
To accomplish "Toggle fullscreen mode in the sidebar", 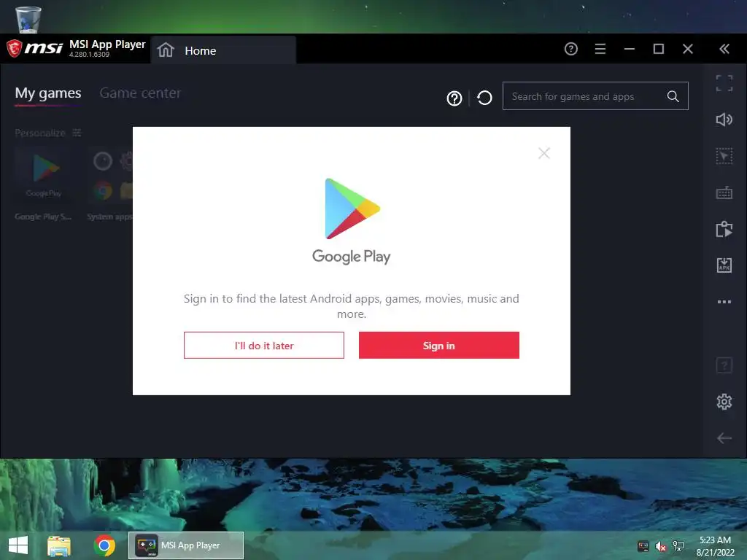I will (724, 83).
